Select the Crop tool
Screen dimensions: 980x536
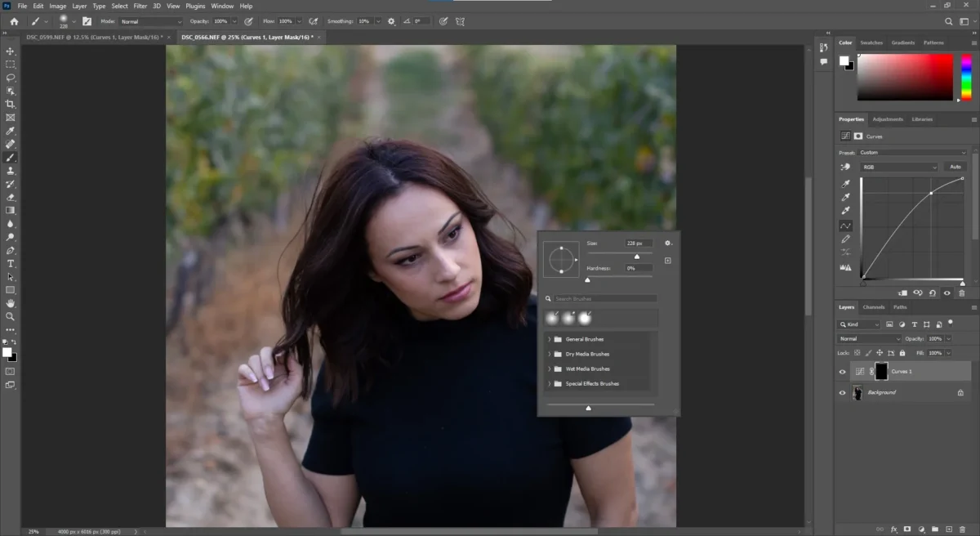11,104
